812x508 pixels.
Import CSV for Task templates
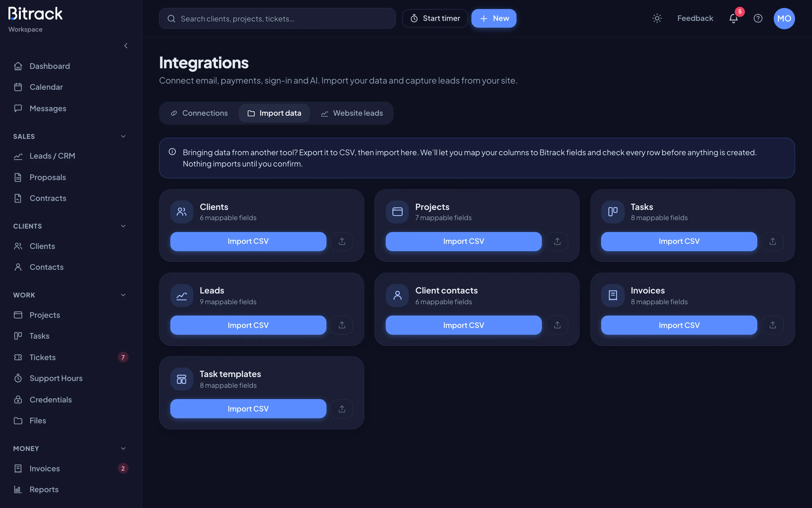click(248, 409)
